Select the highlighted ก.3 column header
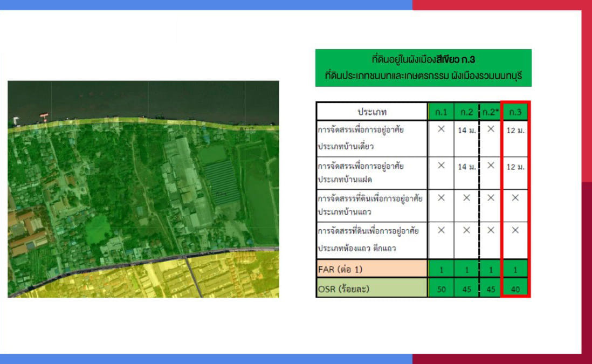 pyautogui.click(x=515, y=112)
